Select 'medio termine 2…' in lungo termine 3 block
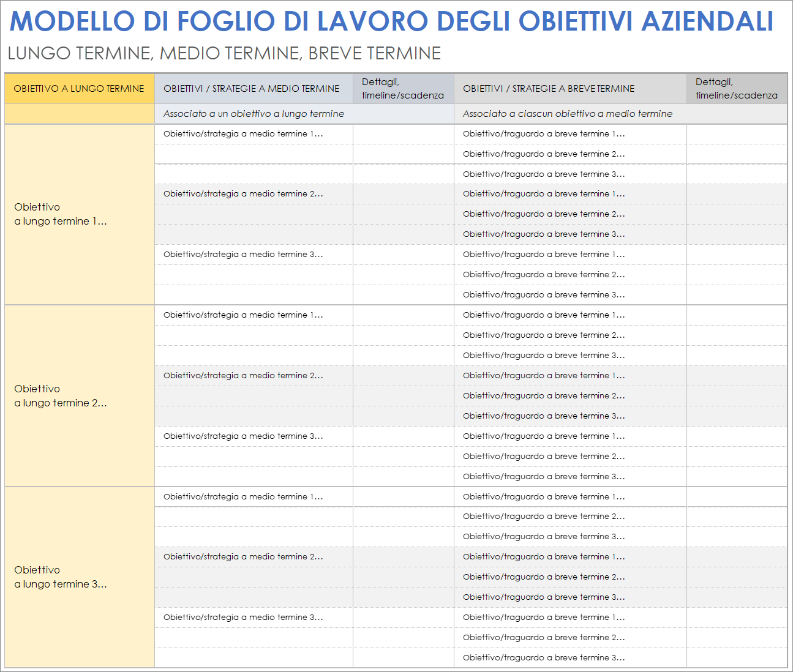793x672 pixels. [x=254, y=557]
